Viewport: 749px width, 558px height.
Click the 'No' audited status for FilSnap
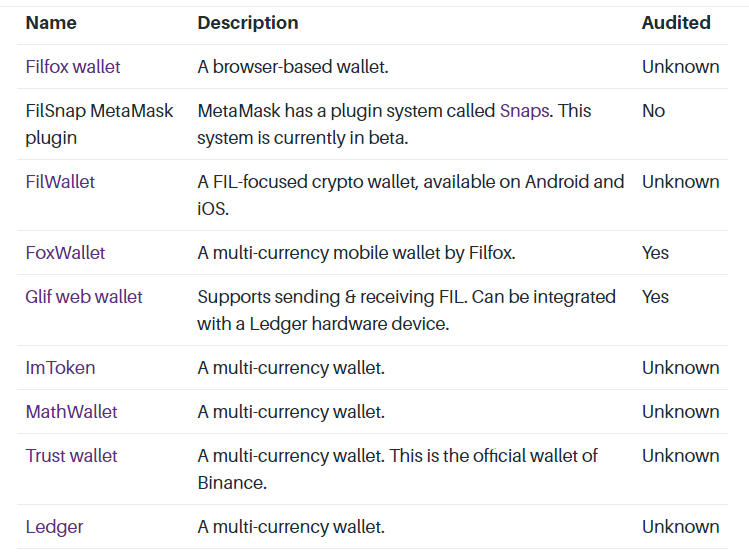click(x=653, y=111)
